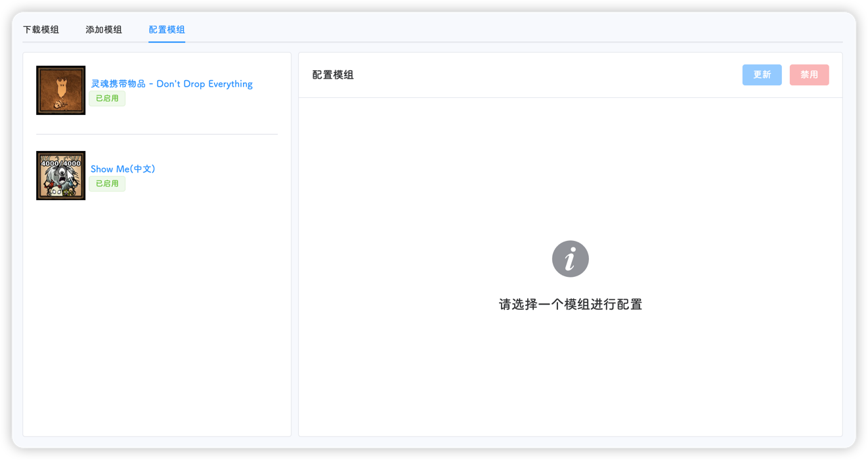Select the 配置模组 tab
Image resolution: width=868 pixels, height=460 pixels.
click(x=166, y=30)
